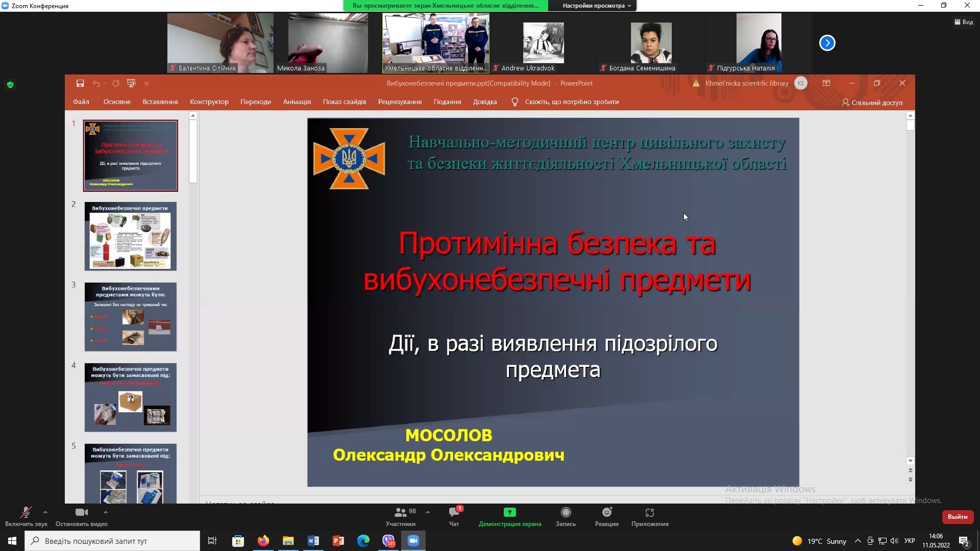Open Participants (Участники) list
980x551 pixels.
401,513
